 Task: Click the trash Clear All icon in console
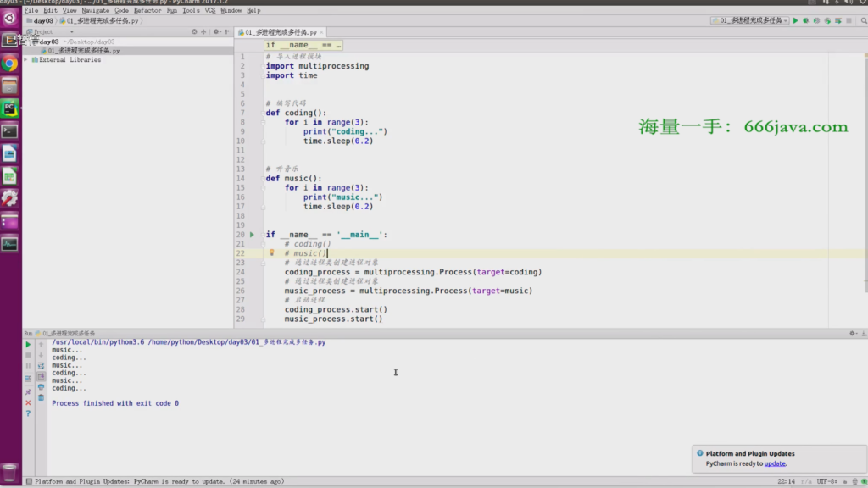41,397
